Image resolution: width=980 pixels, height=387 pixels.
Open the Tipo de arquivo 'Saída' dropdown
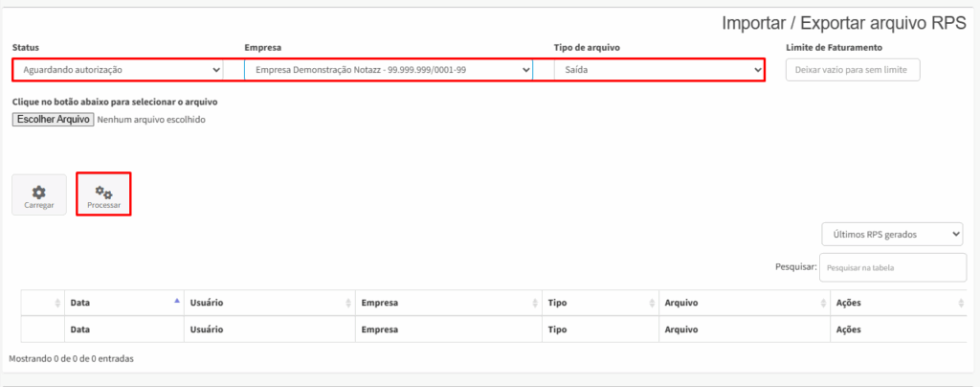[x=658, y=70]
